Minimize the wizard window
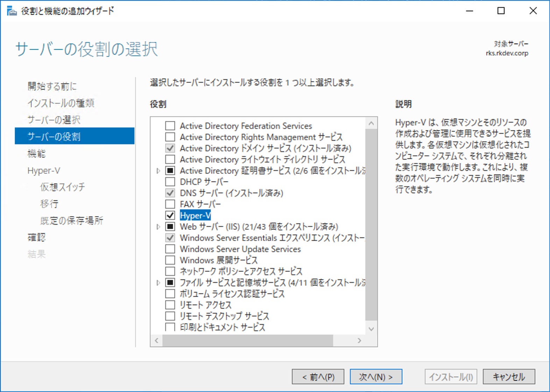The image size is (550, 392). point(470,11)
